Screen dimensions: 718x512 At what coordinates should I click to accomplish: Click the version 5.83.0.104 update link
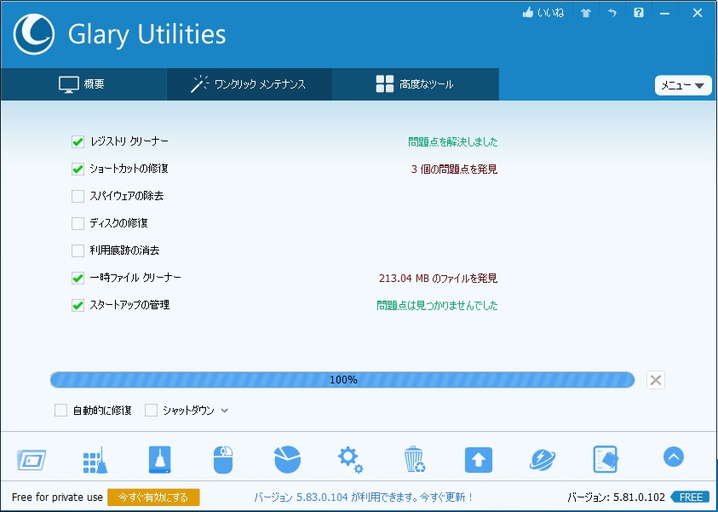(x=364, y=497)
